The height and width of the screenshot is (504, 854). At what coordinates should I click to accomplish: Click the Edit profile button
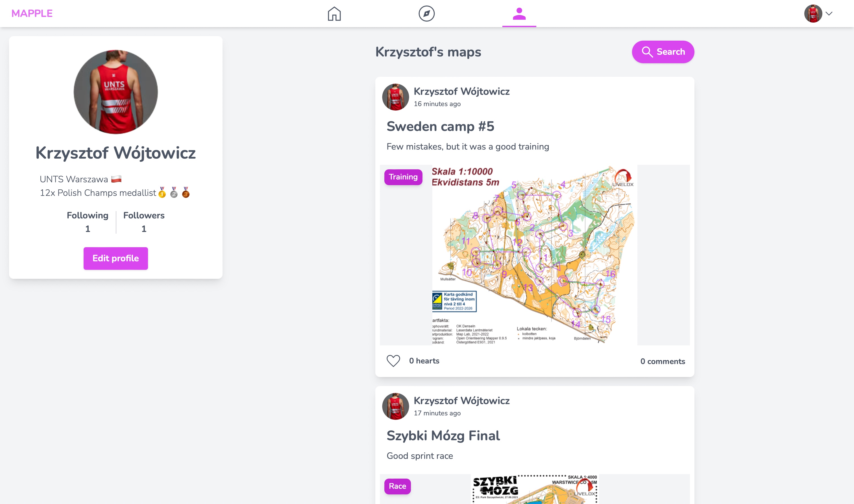point(116,258)
